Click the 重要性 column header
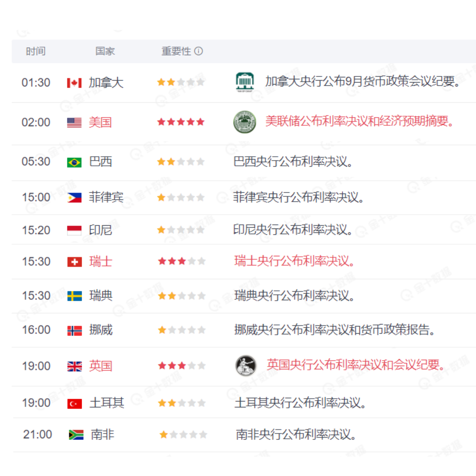 click(177, 51)
